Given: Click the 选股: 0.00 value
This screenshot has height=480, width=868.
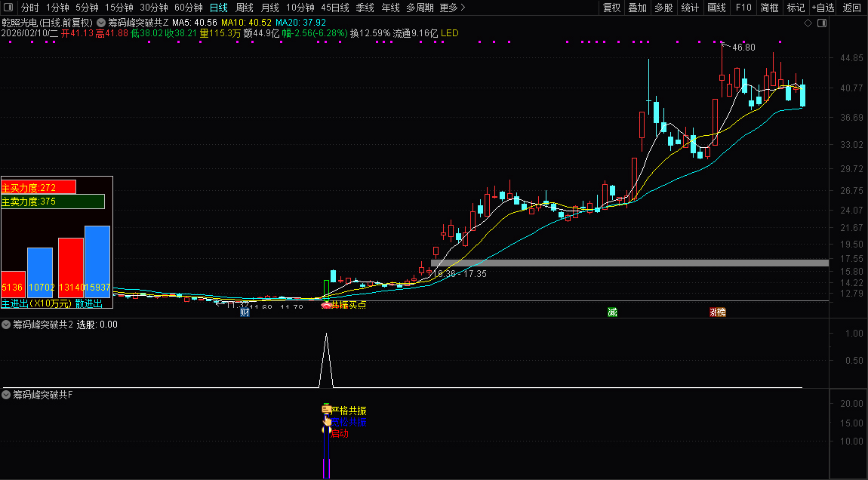Looking at the screenshot, I should (x=97, y=325).
